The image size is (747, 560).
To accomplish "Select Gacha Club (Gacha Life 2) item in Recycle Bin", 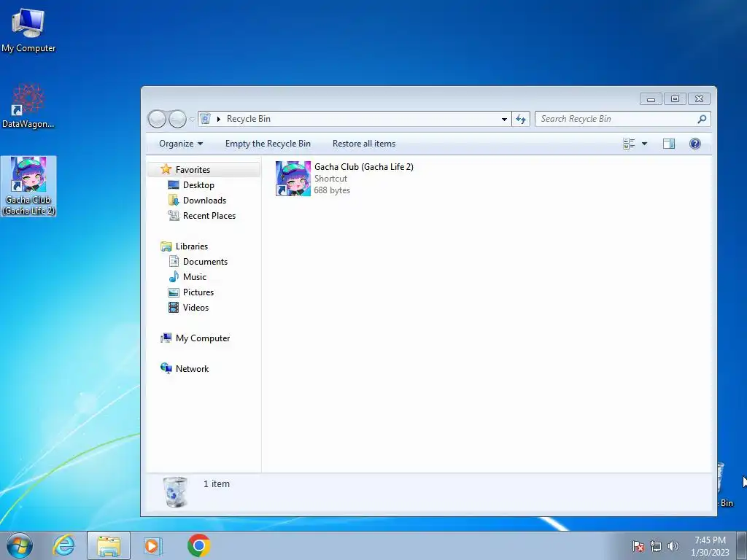I will click(345, 179).
